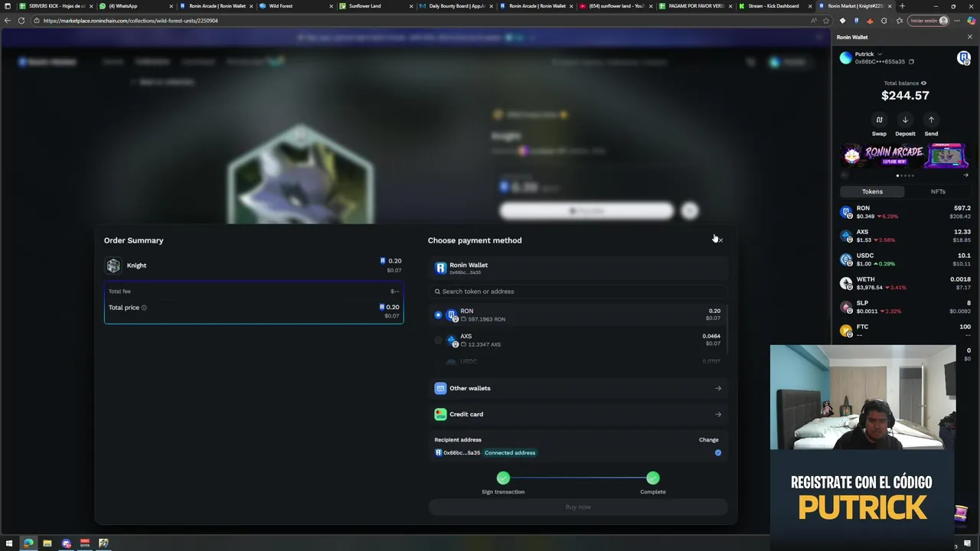The width and height of the screenshot is (980, 551).
Task: Click the Ronin Arcade banner
Action: point(905,156)
